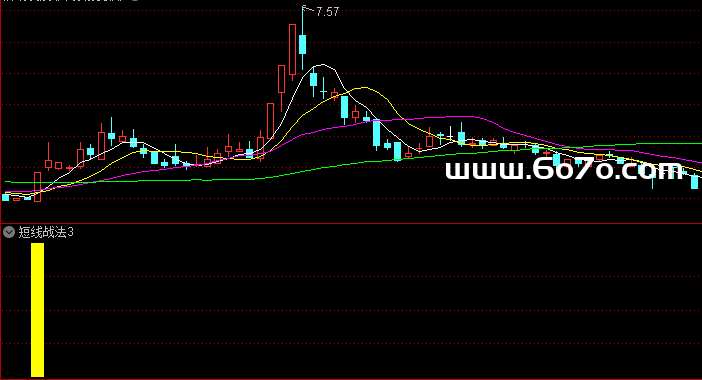Select the long cyan candle crossing the magenta line
This screenshot has width=702, height=380.
click(x=377, y=134)
